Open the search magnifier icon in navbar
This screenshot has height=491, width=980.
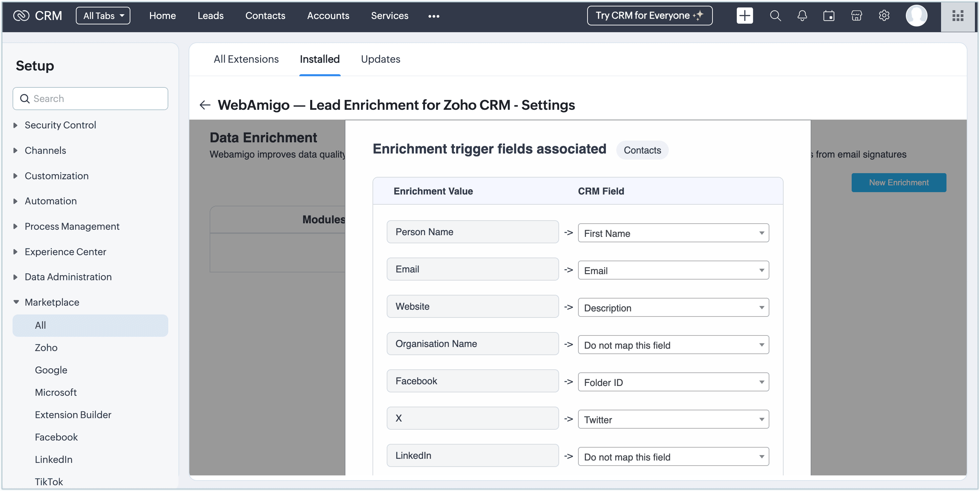(x=775, y=16)
